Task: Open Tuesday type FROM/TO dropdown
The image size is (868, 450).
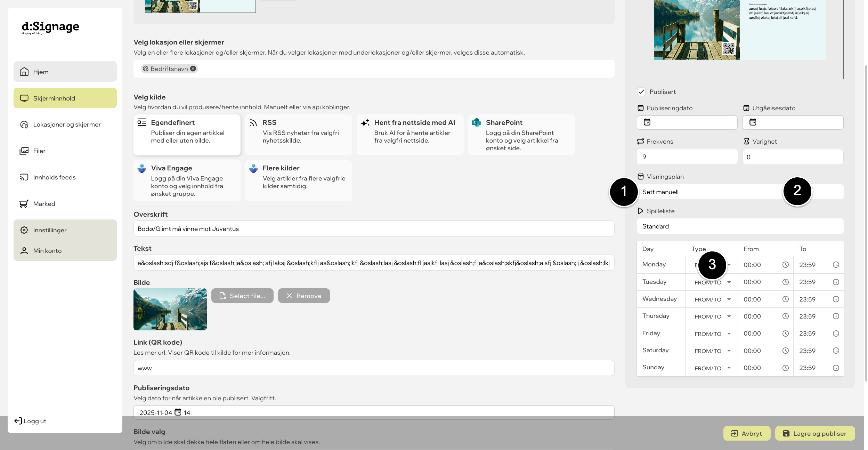Action: (712, 282)
